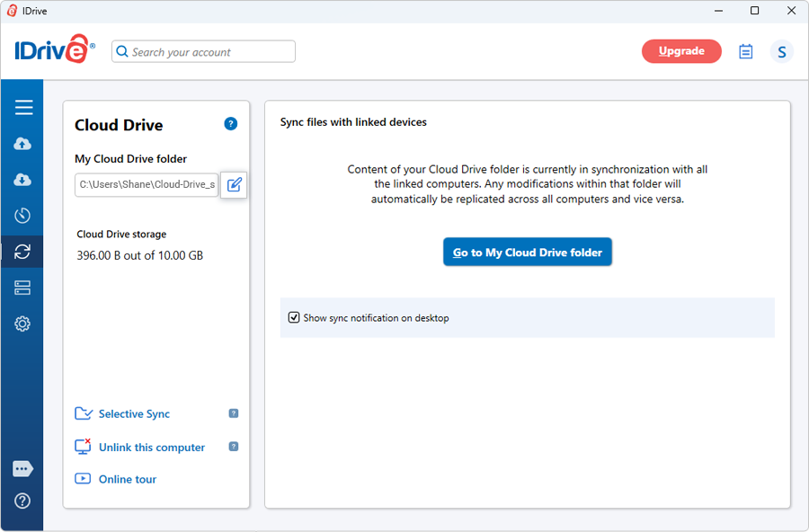Open the Selective Sync link
Image resolution: width=809 pixels, height=532 pixels.
(x=134, y=414)
